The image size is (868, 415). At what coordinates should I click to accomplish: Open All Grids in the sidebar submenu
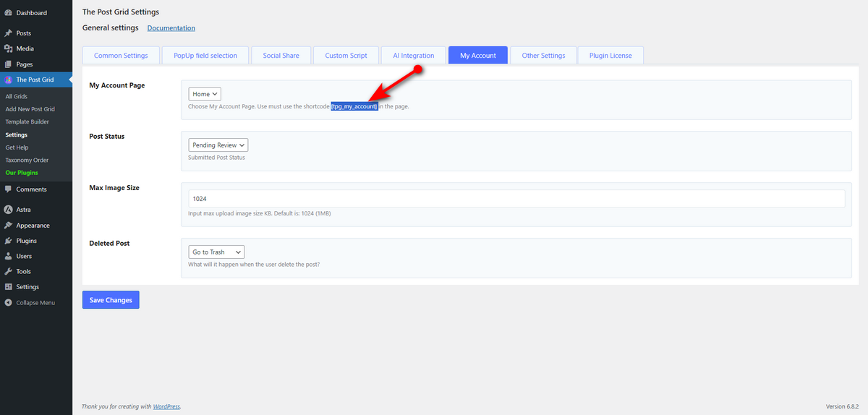(16, 96)
